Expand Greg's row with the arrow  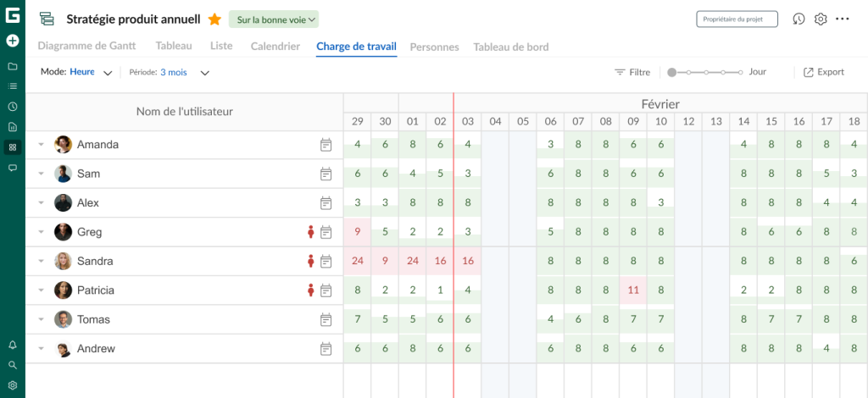tap(41, 232)
